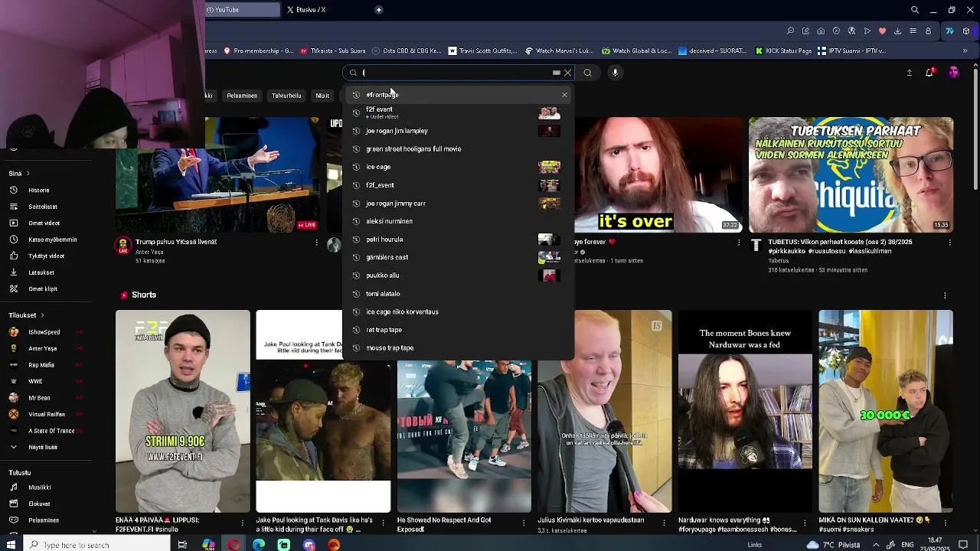The height and width of the screenshot is (551, 980).
Task: Open the Narduwar short thumbnail
Action: coord(745,411)
